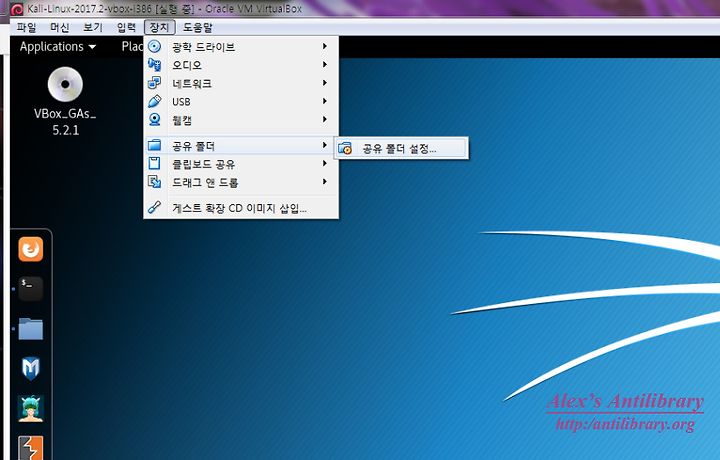This screenshot has width=720, height=460.
Task: Launch Terminal from the Kali dock
Action: (x=31, y=289)
